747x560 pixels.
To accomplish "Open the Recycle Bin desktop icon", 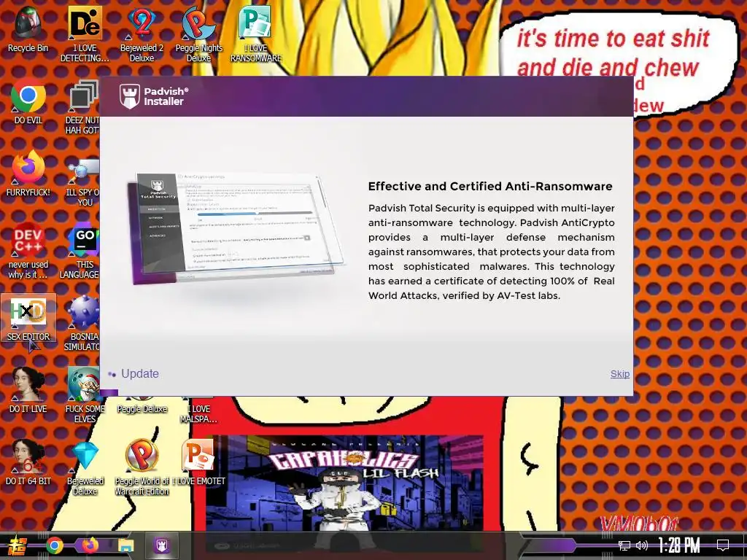I will pyautogui.click(x=28, y=29).
